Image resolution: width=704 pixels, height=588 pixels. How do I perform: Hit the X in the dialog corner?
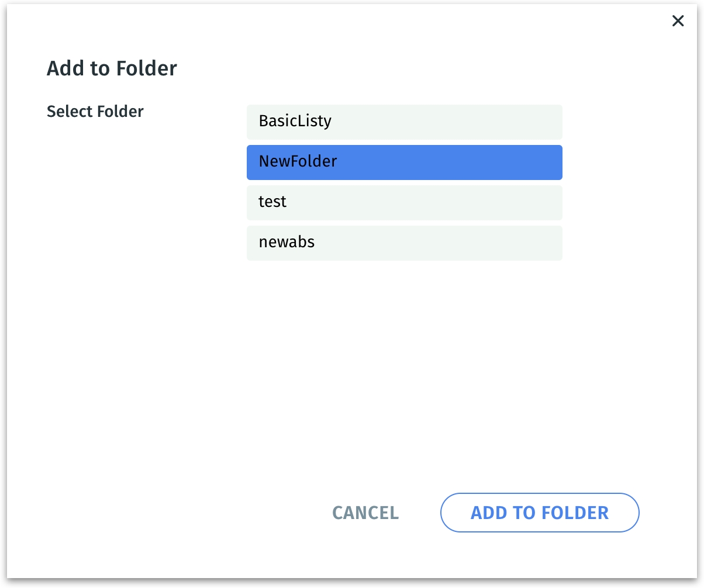[678, 22]
